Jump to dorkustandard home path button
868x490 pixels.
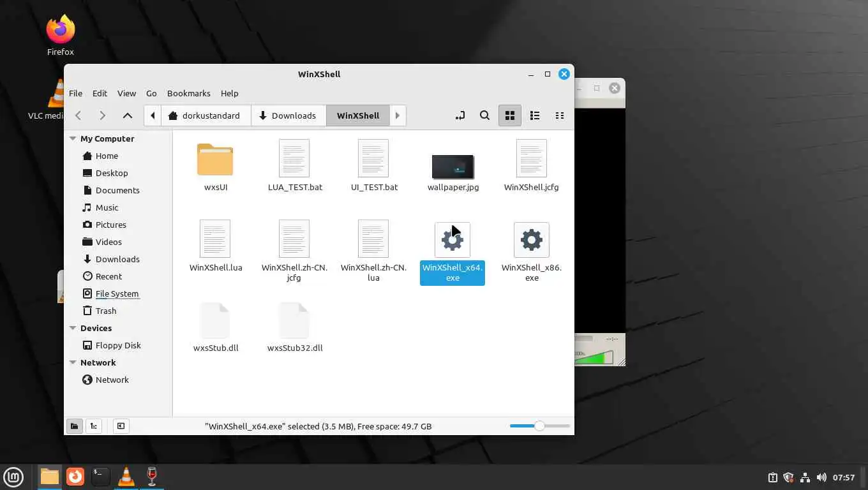[x=206, y=115]
